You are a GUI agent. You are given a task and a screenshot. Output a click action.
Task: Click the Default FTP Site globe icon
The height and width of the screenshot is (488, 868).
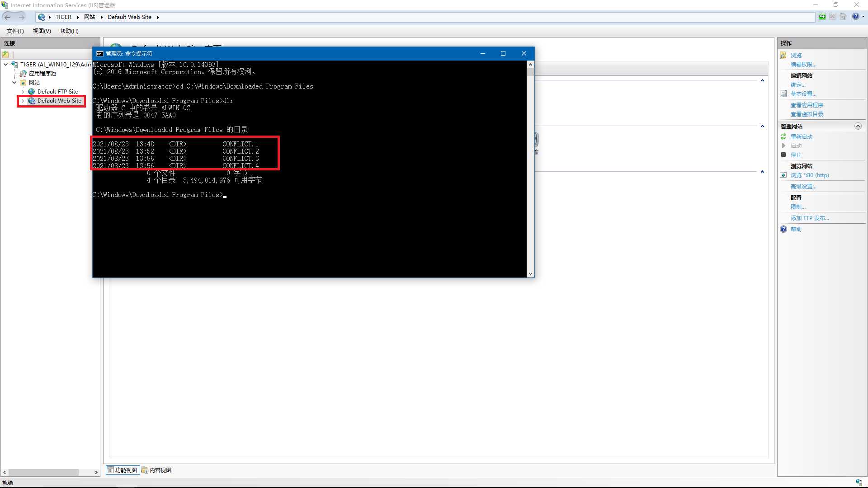coord(32,92)
